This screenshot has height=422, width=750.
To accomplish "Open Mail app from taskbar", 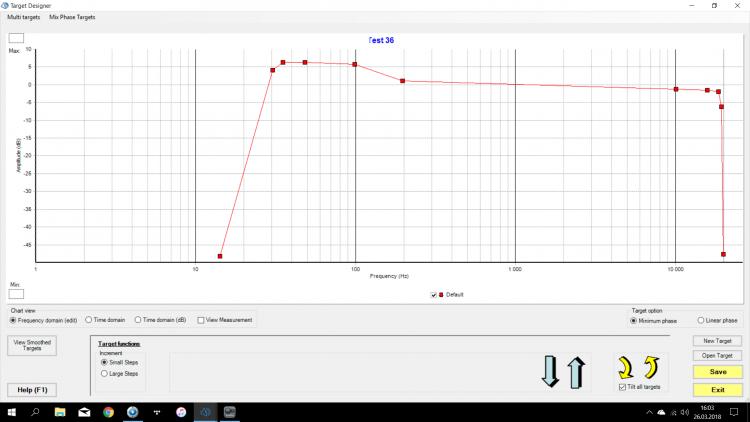I will tap(84, 412).
